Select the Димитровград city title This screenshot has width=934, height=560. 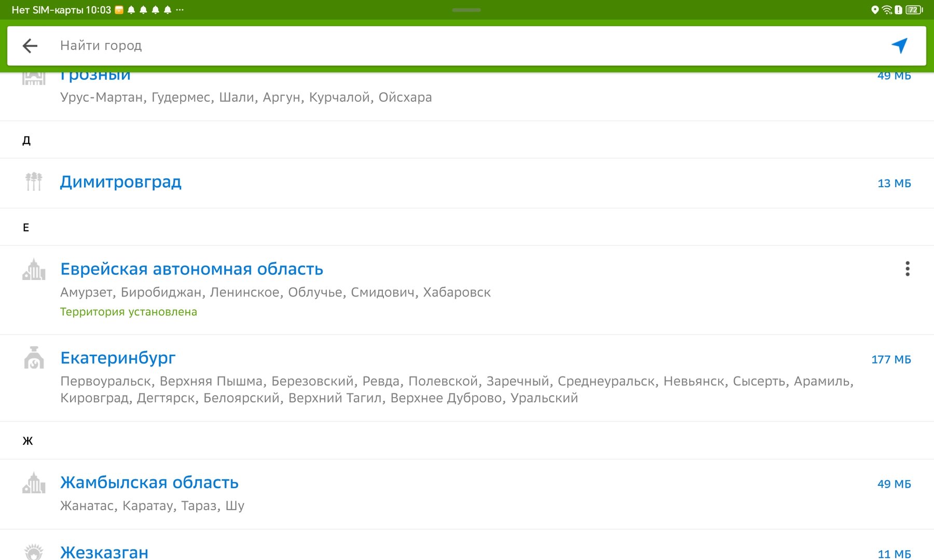(x=121, y=182)
